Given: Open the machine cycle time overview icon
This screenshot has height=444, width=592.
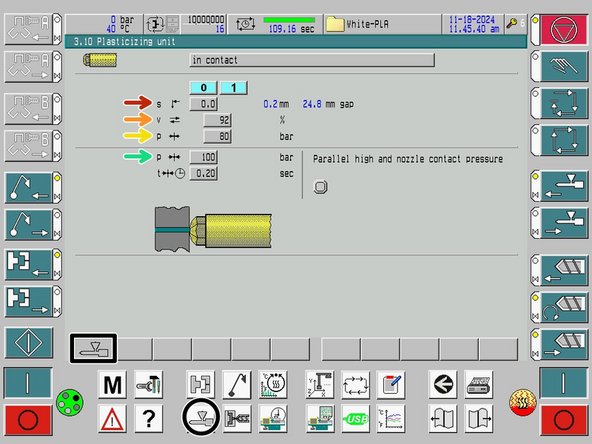Looking at the screenshot, I should (x=273, y=419).
